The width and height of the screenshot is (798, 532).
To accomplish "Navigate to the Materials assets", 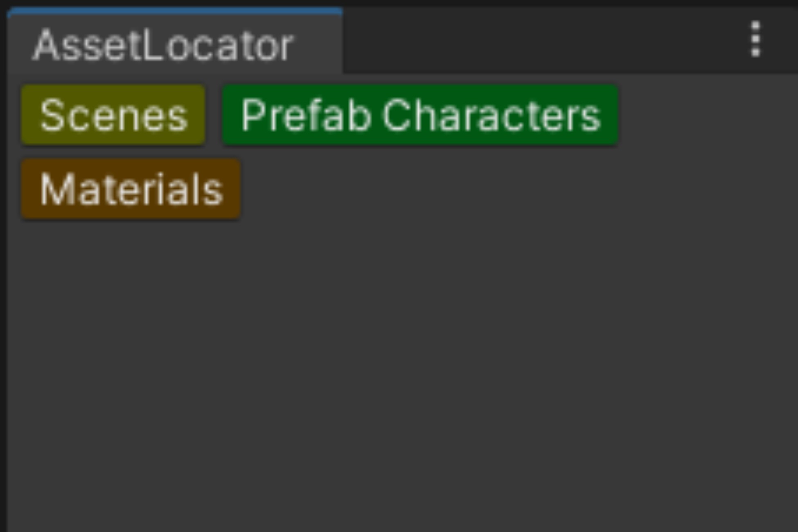I will point(131,189).
